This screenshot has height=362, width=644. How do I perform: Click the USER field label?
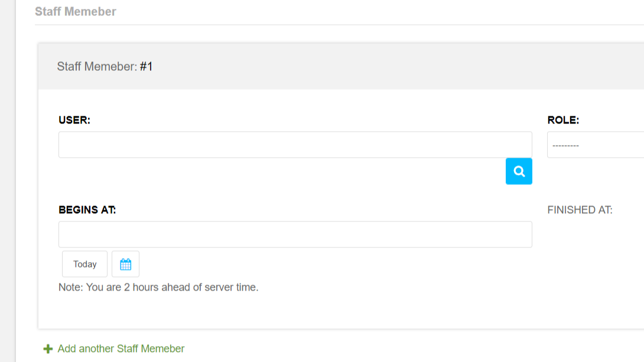click(x=74, y=120)
